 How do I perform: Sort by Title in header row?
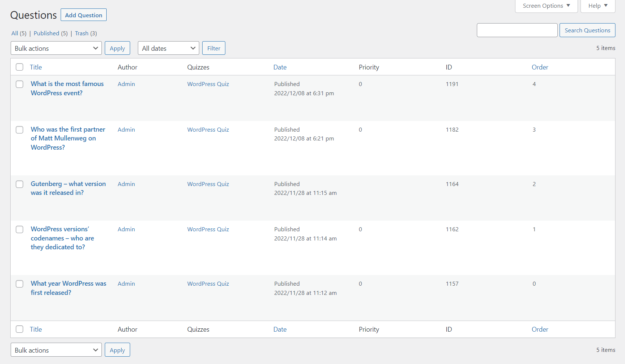tap(36, 67)
